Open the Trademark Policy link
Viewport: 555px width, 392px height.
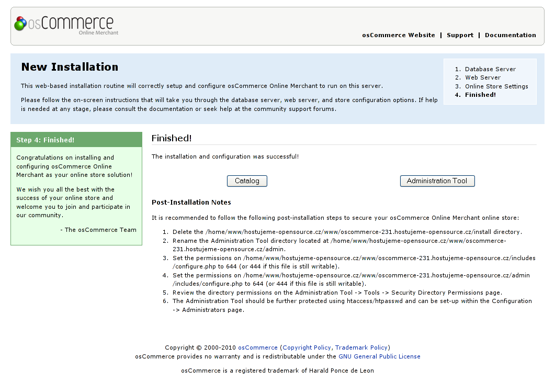point(361,348)
